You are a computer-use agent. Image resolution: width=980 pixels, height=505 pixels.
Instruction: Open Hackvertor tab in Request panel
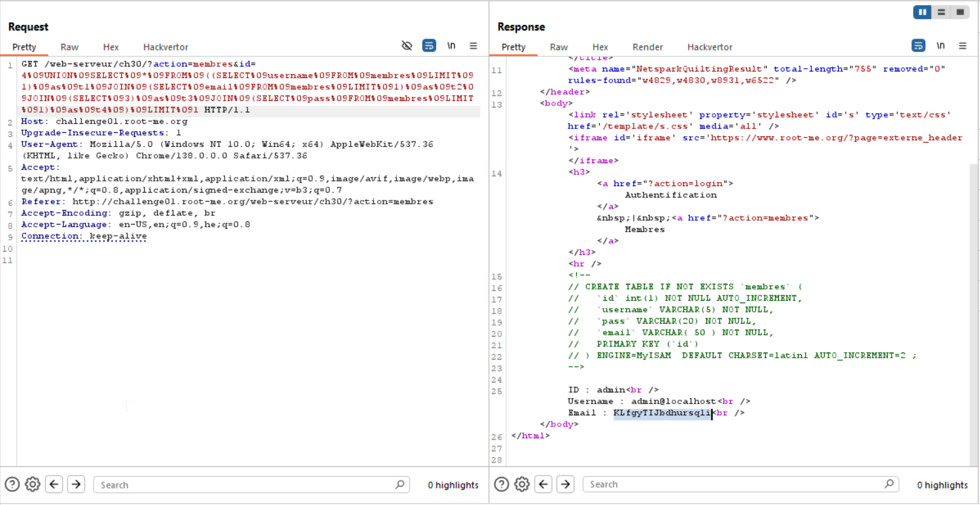point(166,47)
